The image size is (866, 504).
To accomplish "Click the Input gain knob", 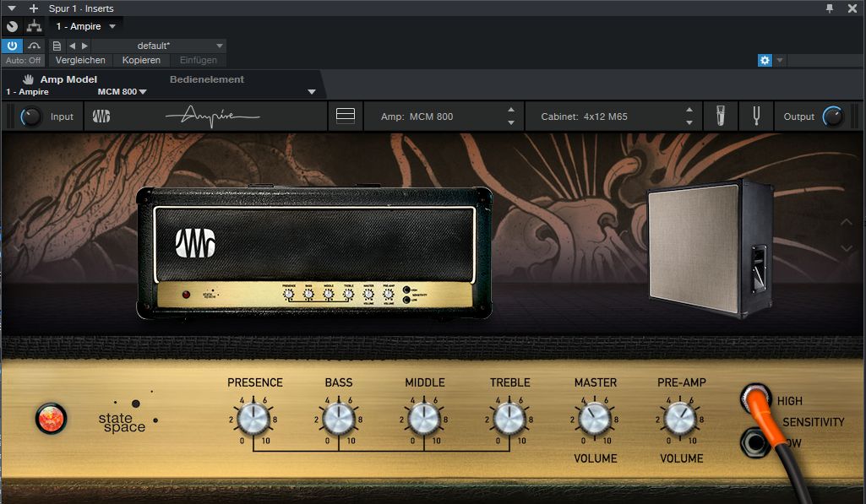I will [30, 117].
